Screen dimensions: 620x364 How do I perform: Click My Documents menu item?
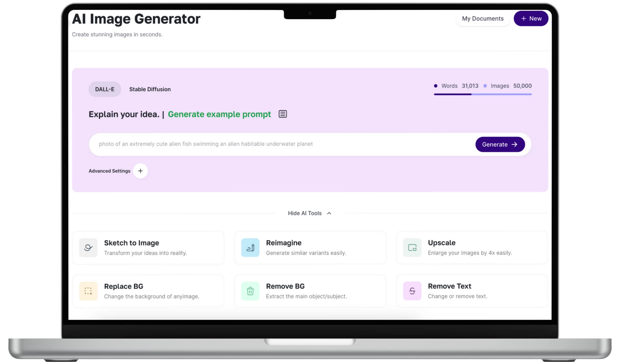tap(483, 18)
